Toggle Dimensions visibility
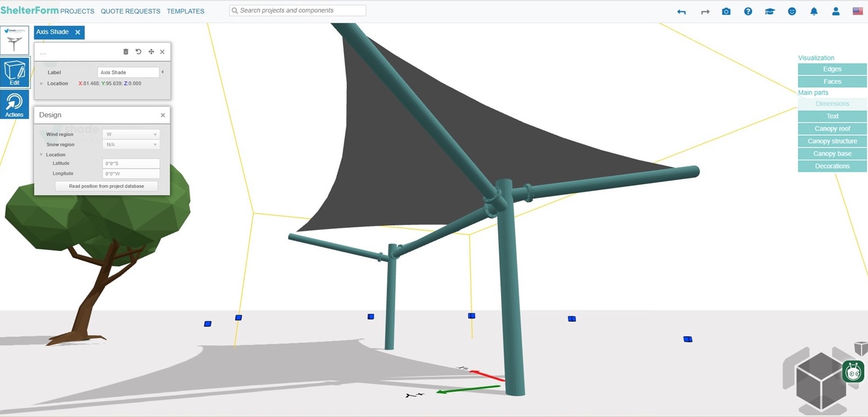The height and width of the screenshot is (417, 868). point(832,104)
